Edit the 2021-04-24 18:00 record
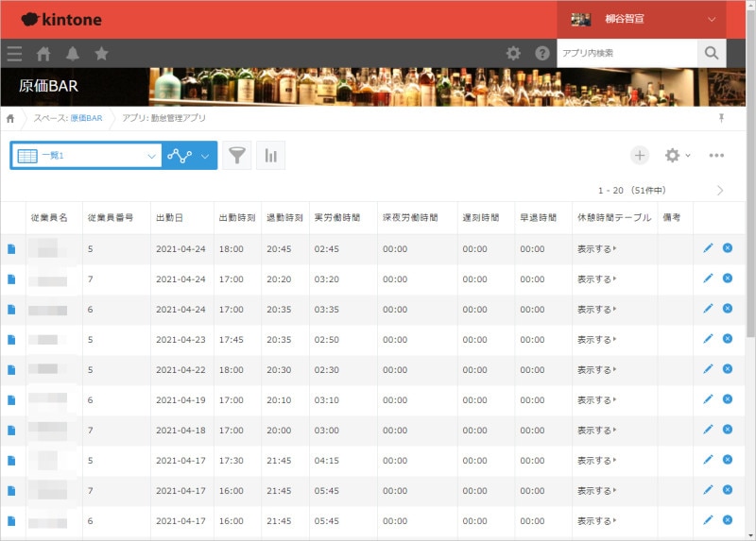The width and height of the screenshot is (756, 541). [707, 248]
